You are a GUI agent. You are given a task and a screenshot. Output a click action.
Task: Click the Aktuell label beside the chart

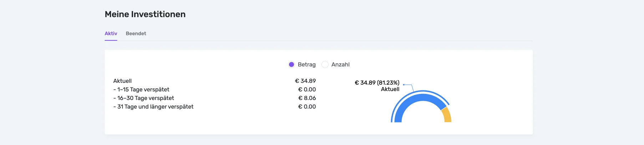pyautogui.click(x=390, y=89)
